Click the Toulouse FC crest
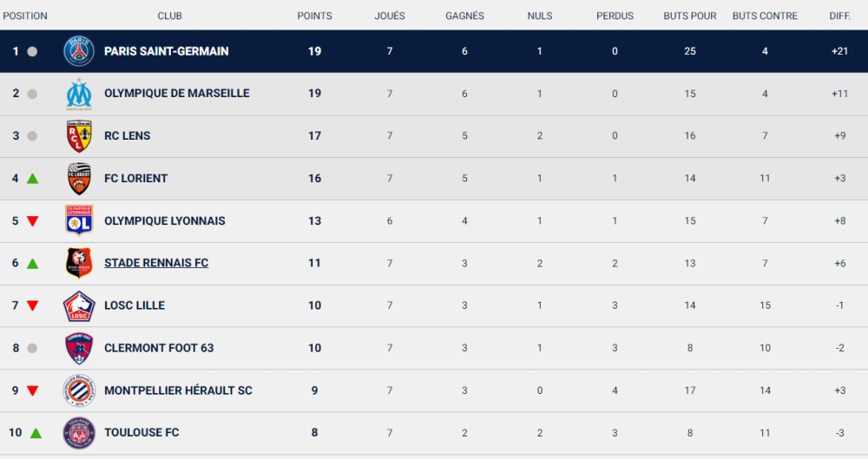The image size is (868, 459). tap(79, 432)
